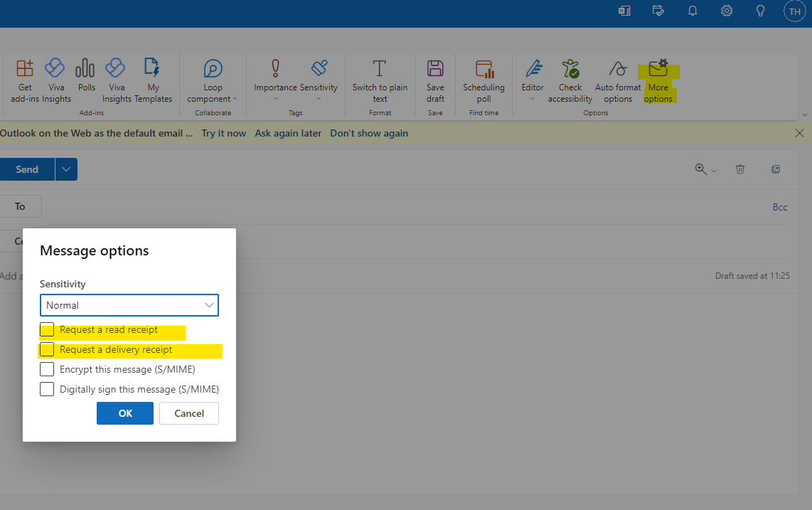Open Outlook settings gear
This screenshot has height=510, width=812.
[x=726, y=11]
